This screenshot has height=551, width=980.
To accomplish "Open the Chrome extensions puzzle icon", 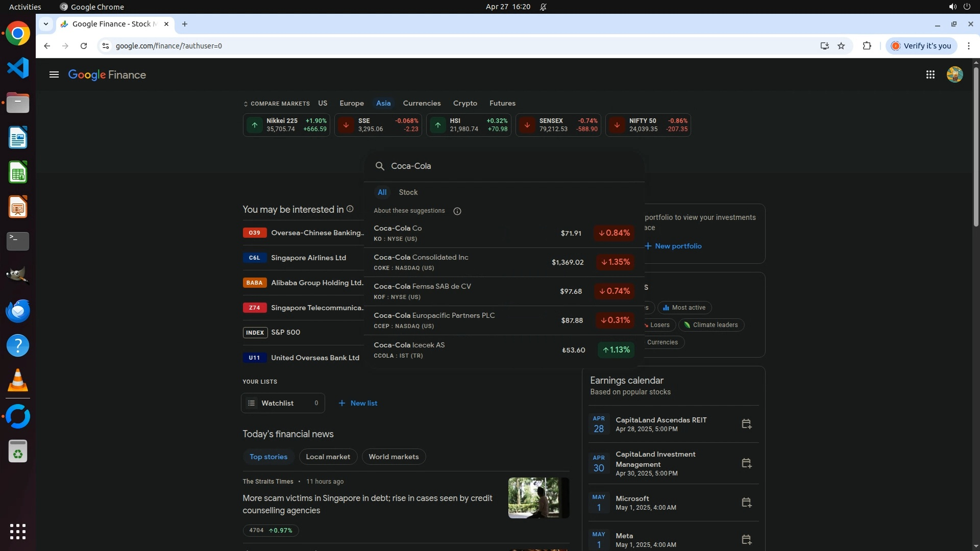I will (x=867, y=46).
